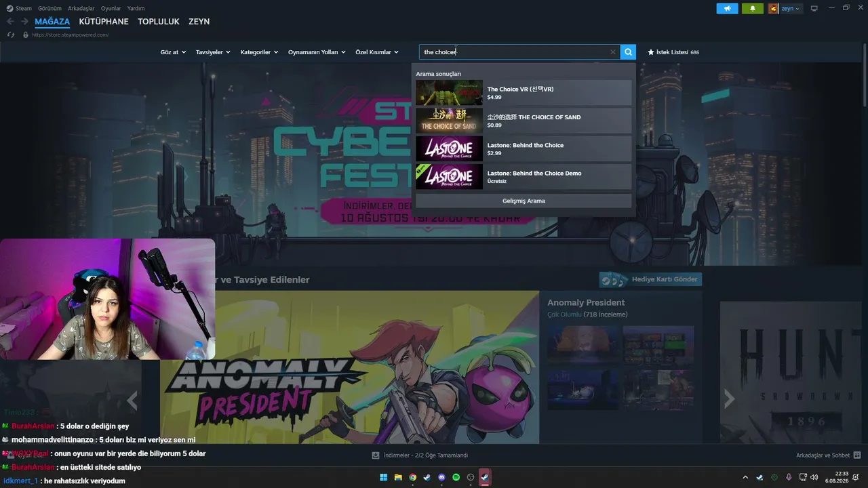Expand the Kategoriler dropdown

259,52
